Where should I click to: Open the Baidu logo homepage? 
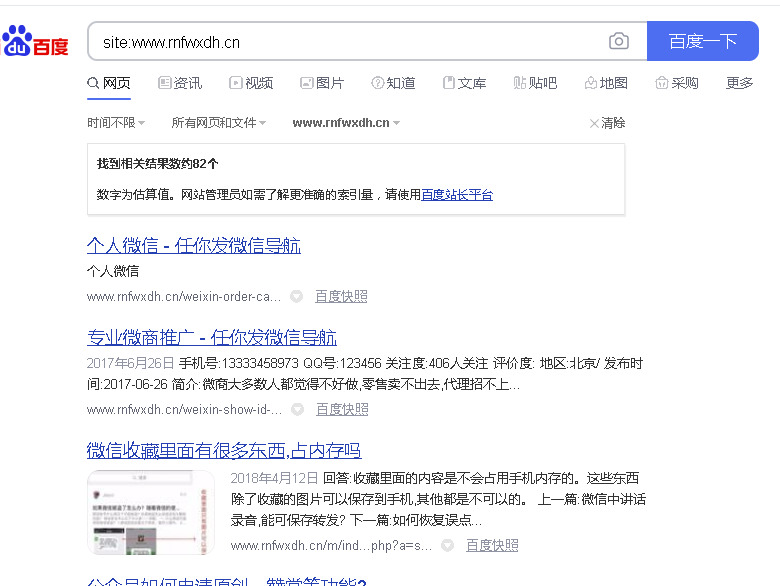click(34, 41)
